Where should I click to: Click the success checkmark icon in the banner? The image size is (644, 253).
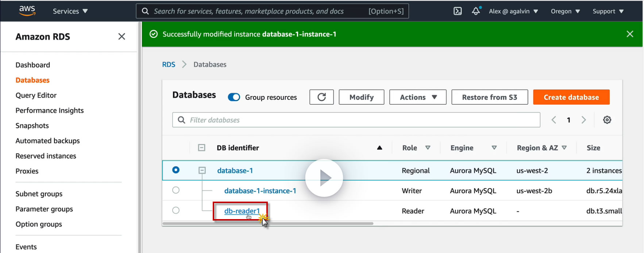tap(154, 34)
